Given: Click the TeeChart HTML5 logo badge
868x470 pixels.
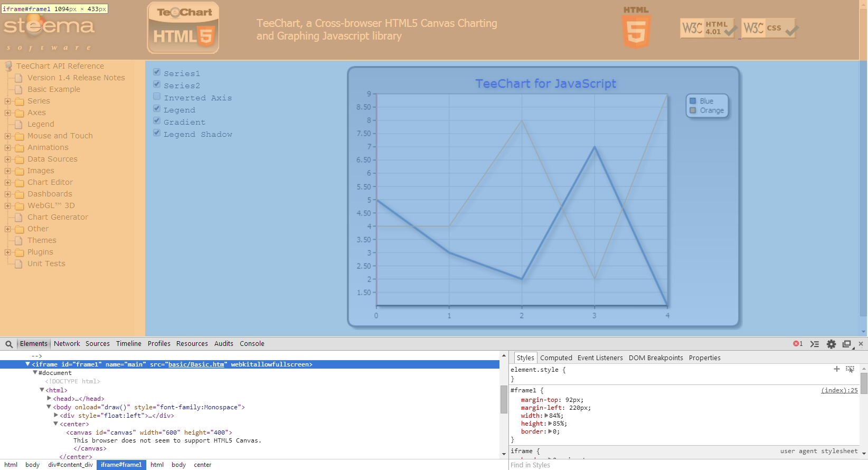Looking at the screenshot, I should coord(183,27).
